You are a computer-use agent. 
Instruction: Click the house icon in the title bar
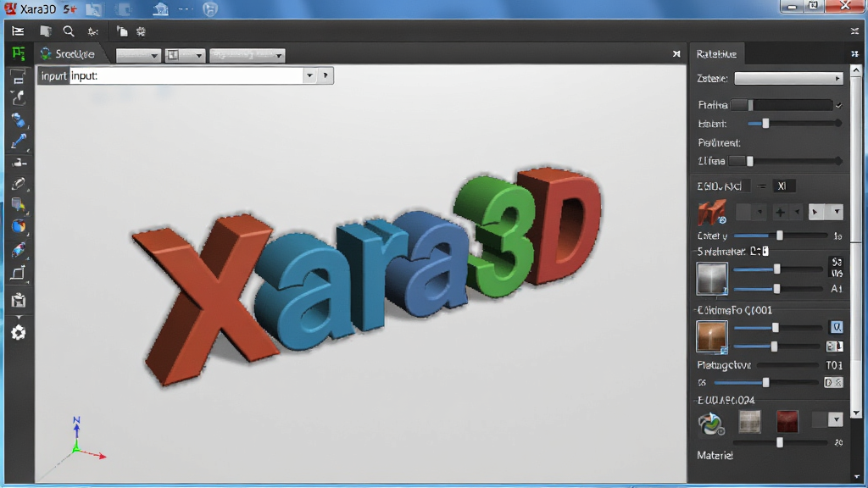160,8
